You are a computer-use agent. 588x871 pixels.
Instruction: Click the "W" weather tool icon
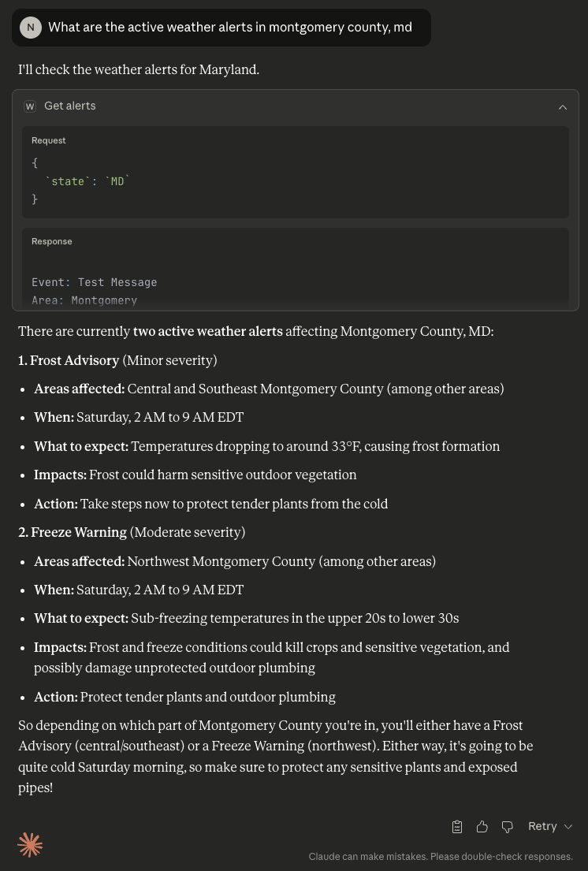pos(30,106)
